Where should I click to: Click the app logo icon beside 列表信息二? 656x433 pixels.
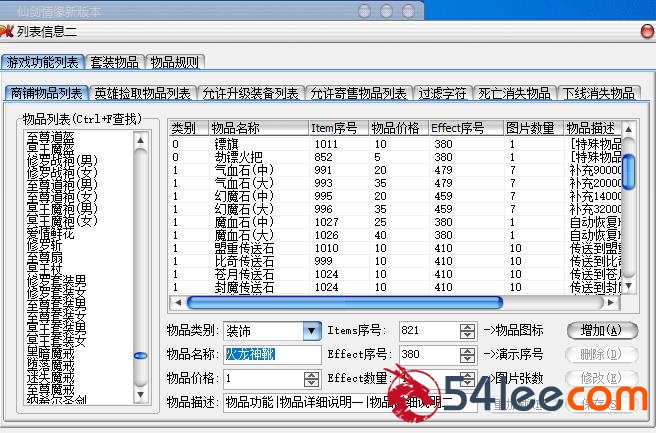click(x=6, y=31)
